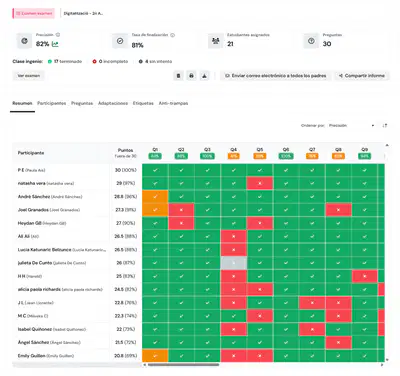Click the Precisión pie chart icon

[x=24, y=41]
